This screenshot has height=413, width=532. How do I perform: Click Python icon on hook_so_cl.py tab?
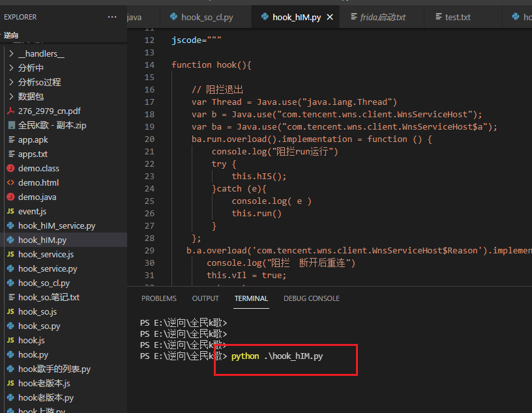coord(173,16)
